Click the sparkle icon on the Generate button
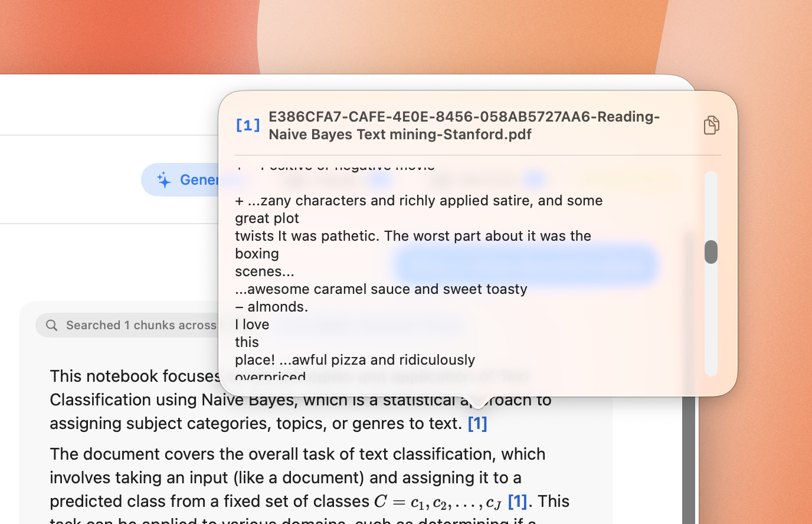This screenshot has width=812, height=524. [x=164, y=180]
